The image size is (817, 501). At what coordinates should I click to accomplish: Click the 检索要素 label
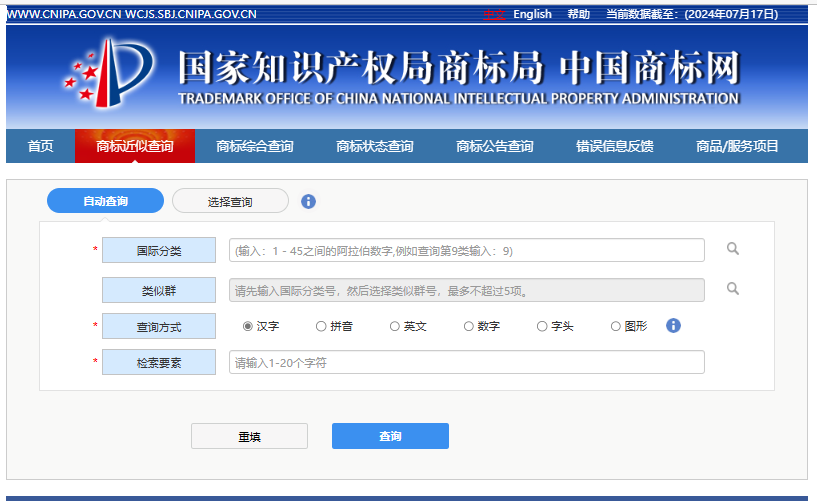point(159,362)
